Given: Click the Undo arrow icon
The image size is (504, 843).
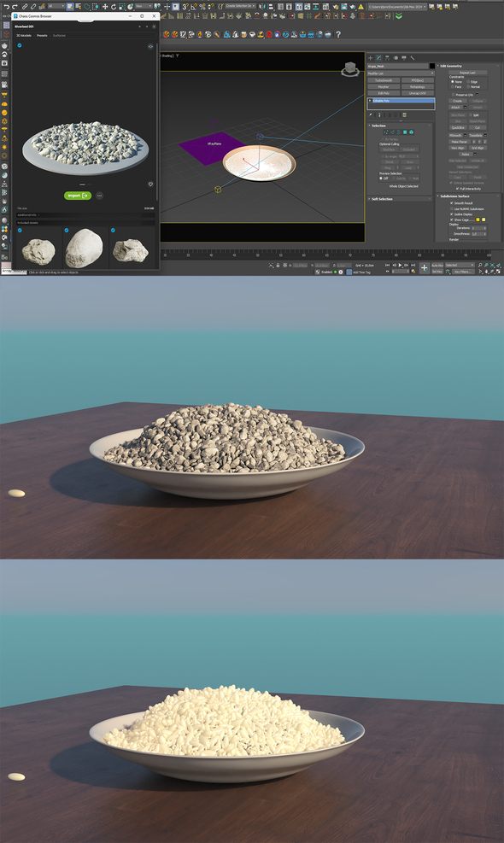Looking at the screenshot, I should coord(7,7).
